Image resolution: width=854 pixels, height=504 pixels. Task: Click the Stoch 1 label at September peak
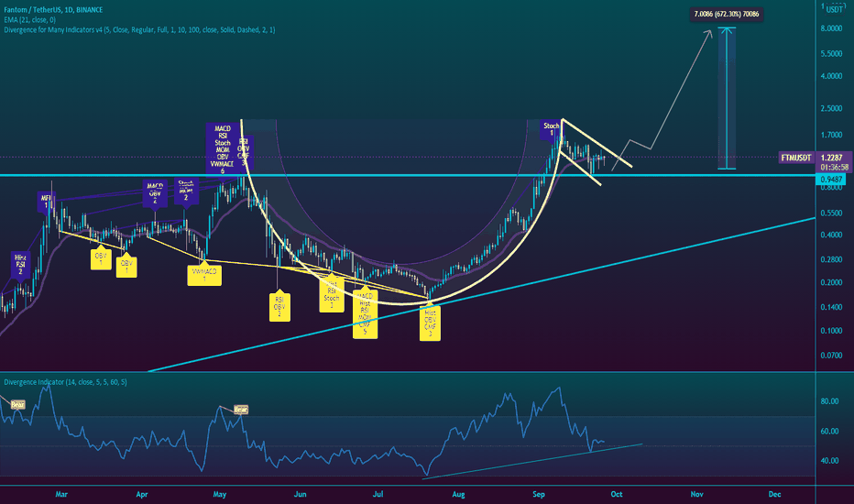coord(551,129)
